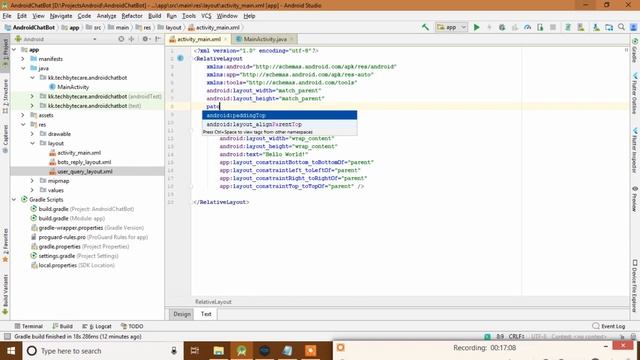Click the Windows Start button
The height and width of the screenshot is (360, 640).
pos(11,351)
